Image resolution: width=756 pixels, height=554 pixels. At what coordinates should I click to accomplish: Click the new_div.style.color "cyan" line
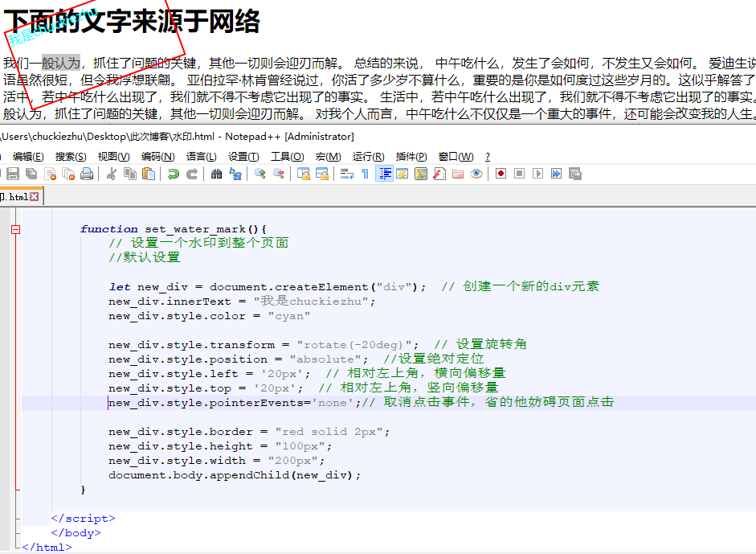pyautogui.click(x=209, y=316)
